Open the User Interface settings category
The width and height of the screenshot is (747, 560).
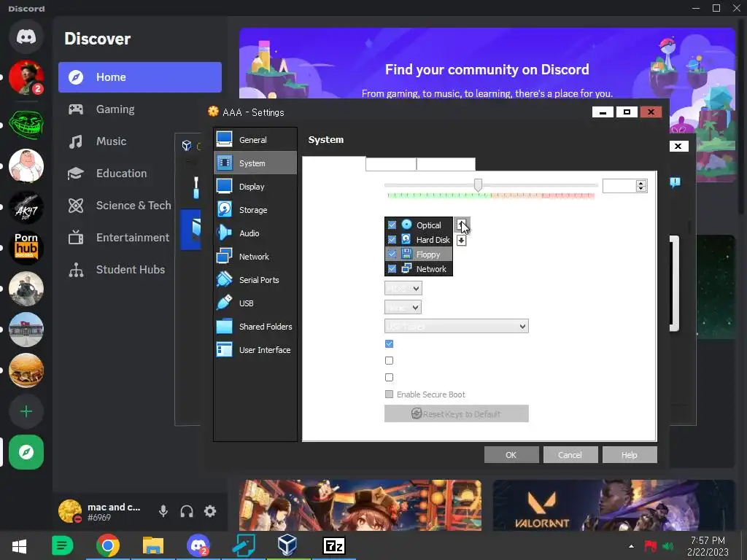[x=255, y=349]
